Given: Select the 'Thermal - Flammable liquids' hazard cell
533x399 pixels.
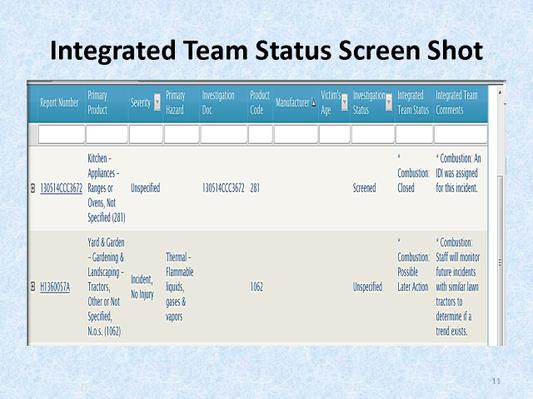Looking at the screenshot, I should pos(179,287).
